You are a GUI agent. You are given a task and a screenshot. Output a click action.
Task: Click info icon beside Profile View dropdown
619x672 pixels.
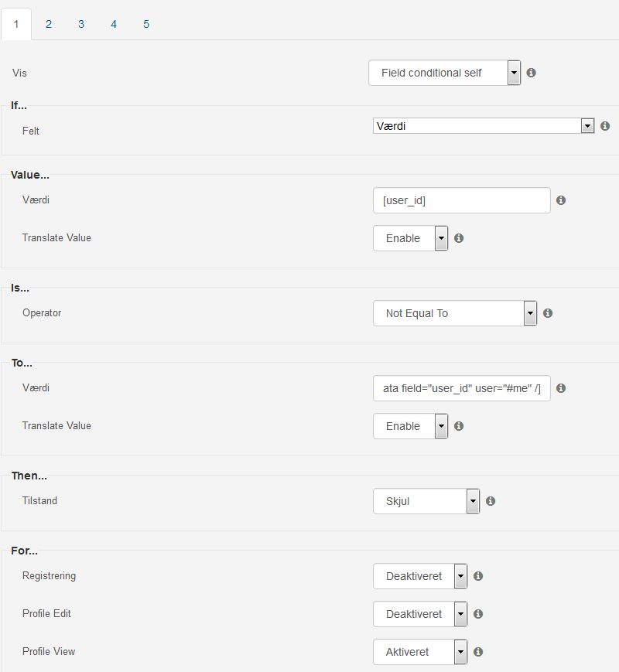click(x=478, y=652)
